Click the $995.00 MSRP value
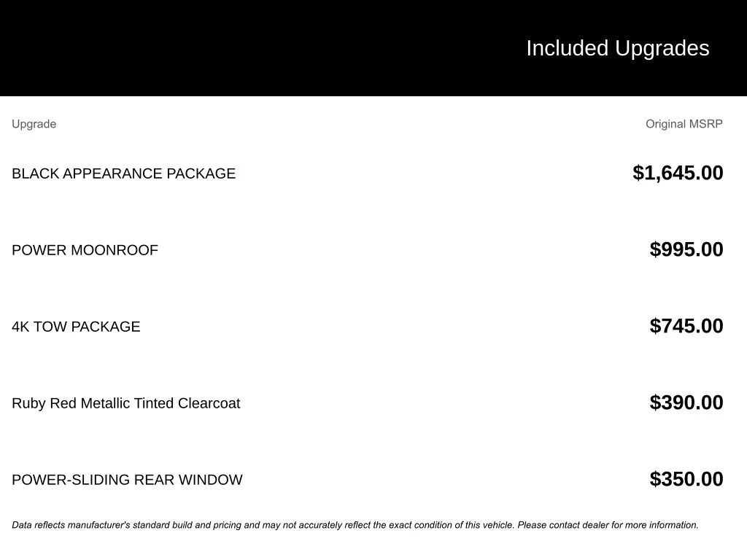This screenshot has width=747, height=560. [x=686, y=249]
